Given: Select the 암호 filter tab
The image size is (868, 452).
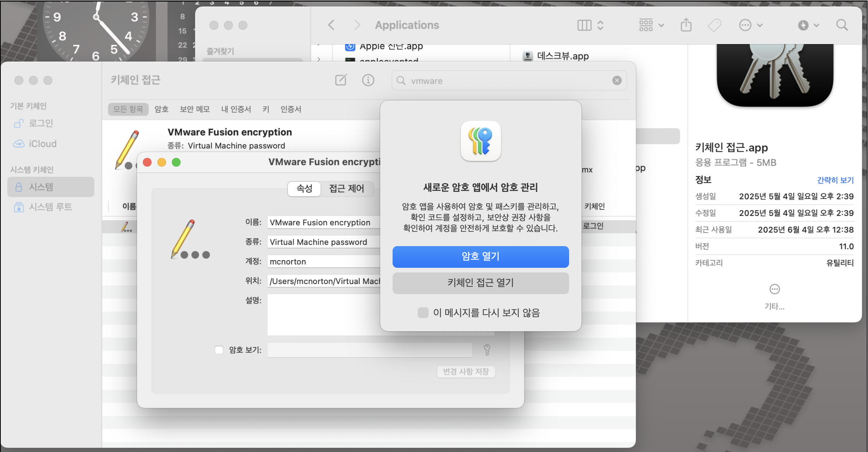Looking at the screenshot, I should (161, 109).
